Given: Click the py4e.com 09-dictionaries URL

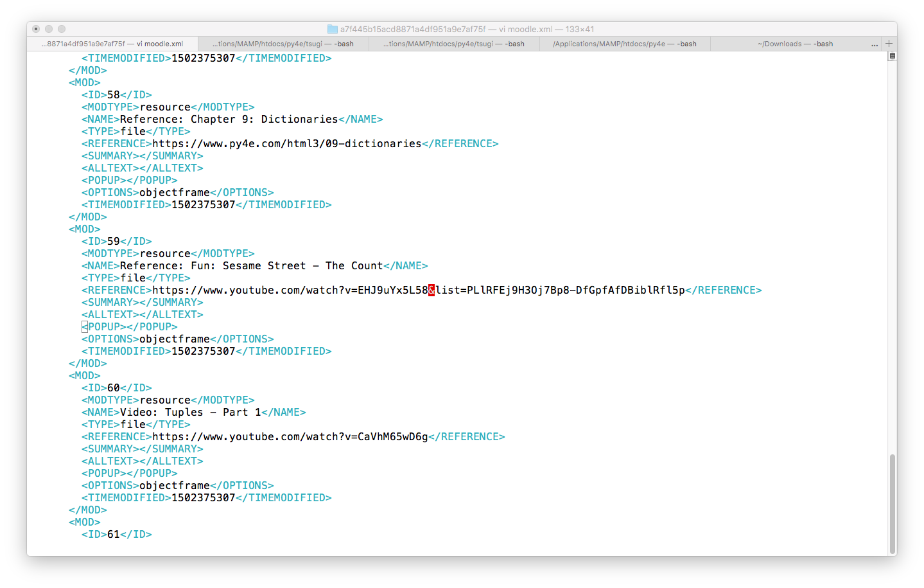Looking at the screenshot, I should (x=287, y=144).
